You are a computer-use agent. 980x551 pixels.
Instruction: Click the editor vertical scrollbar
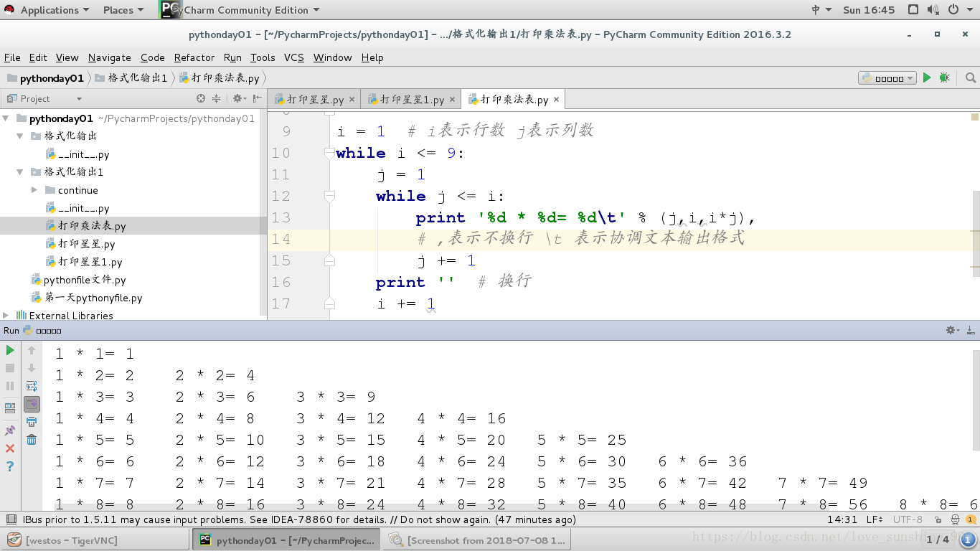[x=975, y=233]
